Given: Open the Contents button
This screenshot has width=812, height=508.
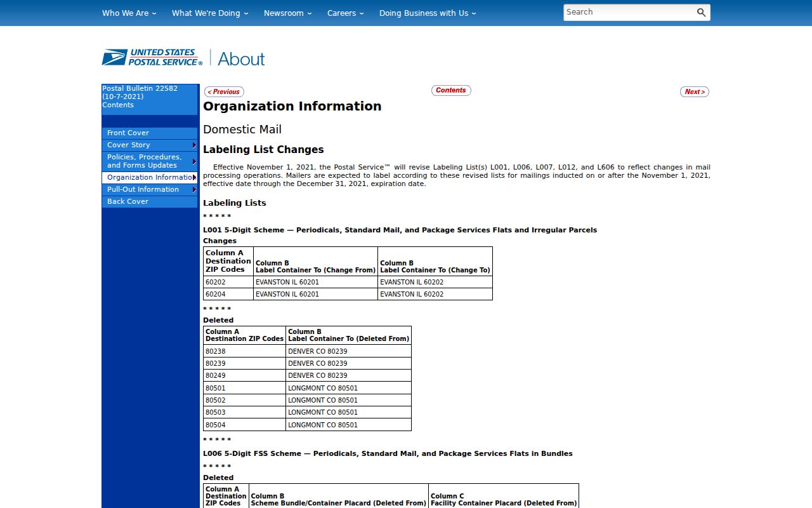Looking at the screenshot, I should pos(451,90).
